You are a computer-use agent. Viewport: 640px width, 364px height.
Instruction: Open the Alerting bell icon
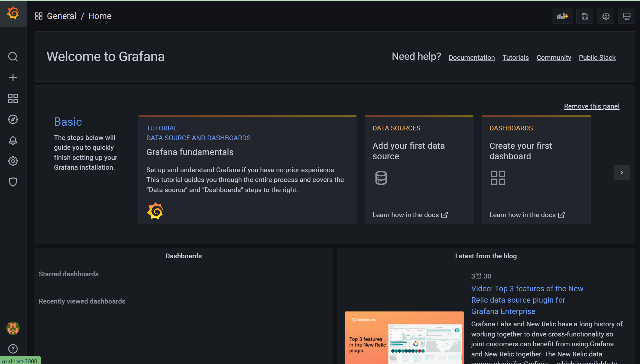click(x=13, y=140)
